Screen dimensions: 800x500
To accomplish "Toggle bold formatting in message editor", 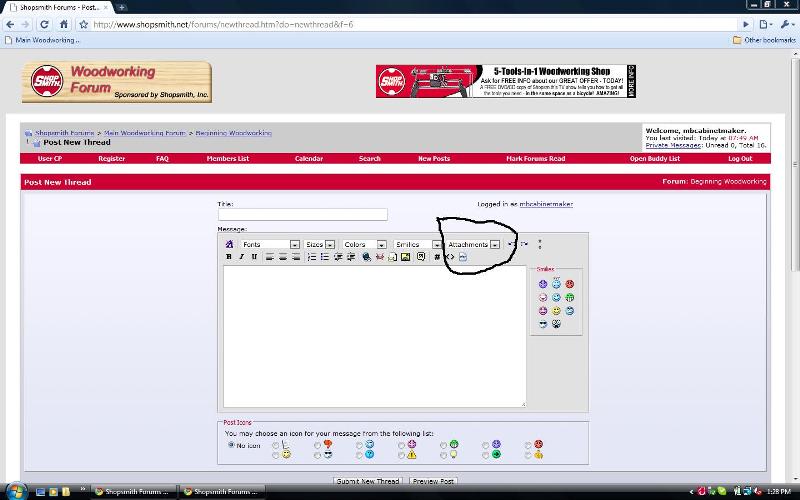I will pos(229,257).
